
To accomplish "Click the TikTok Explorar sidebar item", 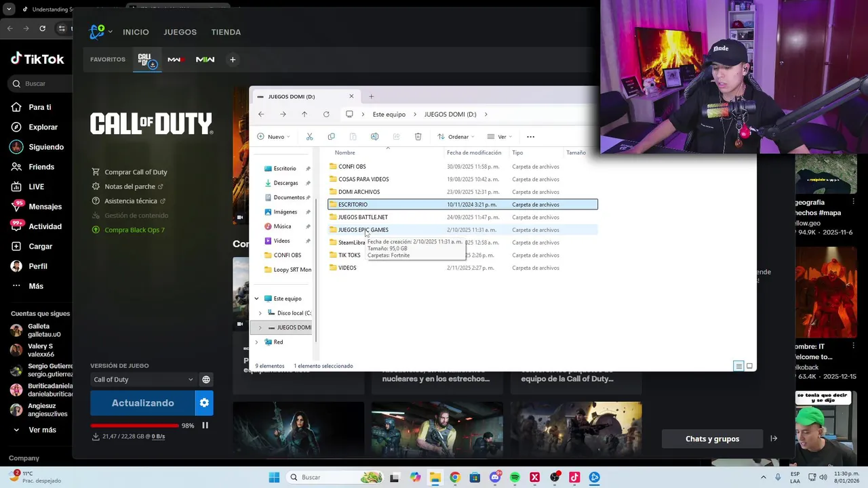I will pos(35,127).
